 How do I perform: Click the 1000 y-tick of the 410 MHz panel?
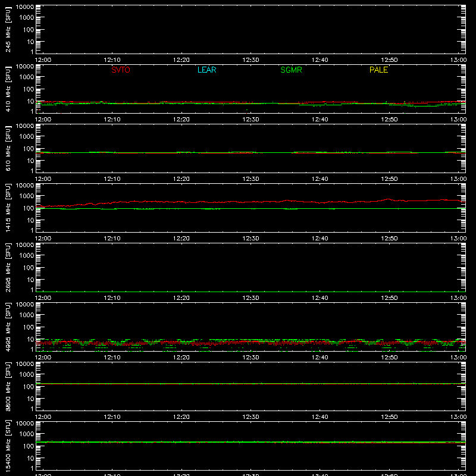click(27, 77)
